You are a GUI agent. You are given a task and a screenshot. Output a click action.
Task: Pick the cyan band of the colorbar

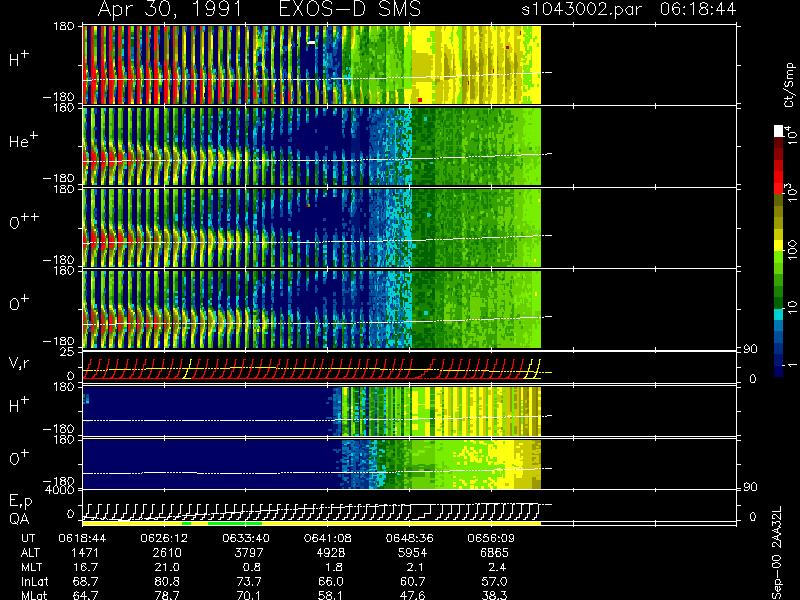779,314
